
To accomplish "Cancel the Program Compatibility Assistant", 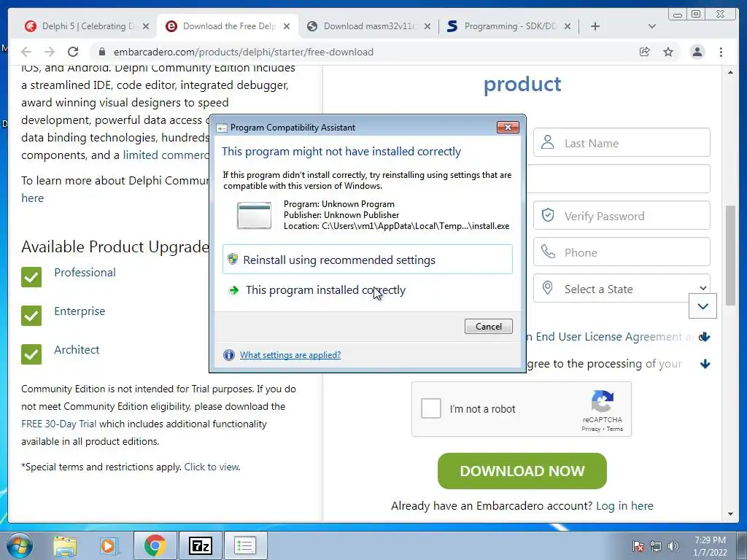I will click(x=488, y=326).
